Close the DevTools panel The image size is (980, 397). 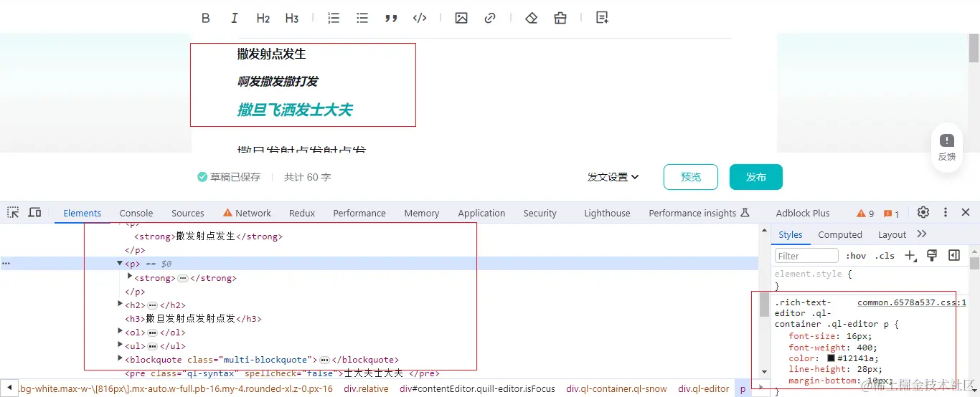pyautogui.click(x=966, y=212)
